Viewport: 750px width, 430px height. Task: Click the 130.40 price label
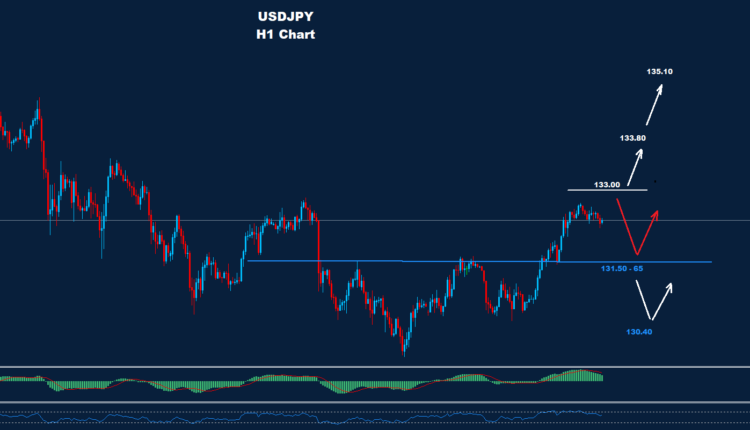click(x=639, y=332)
